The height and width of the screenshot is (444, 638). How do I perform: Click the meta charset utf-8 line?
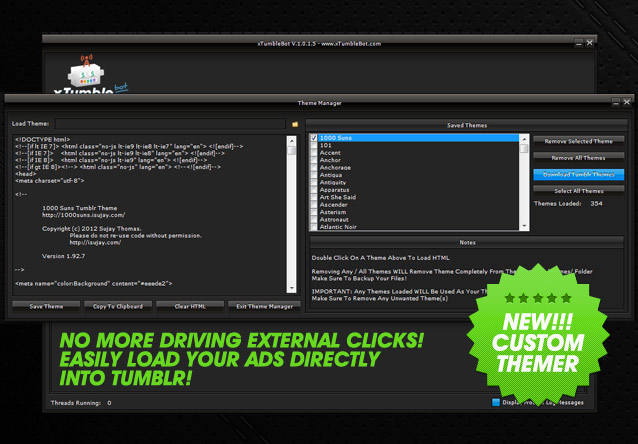coord(50,180)
